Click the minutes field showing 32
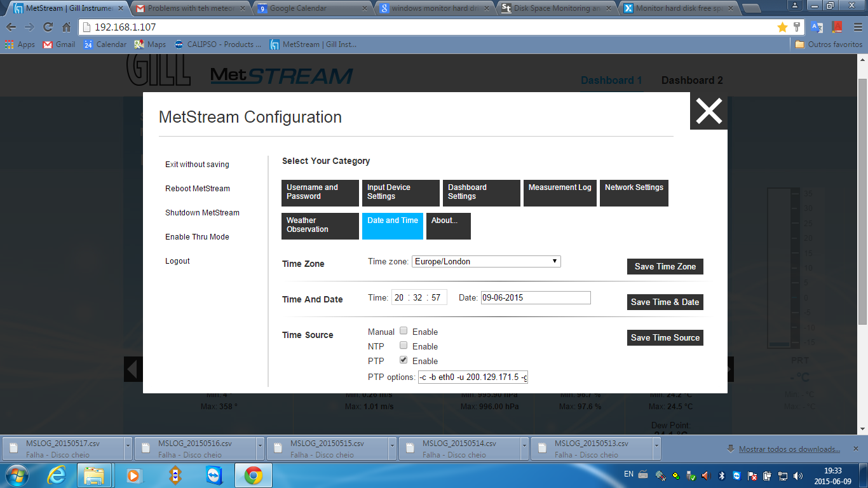The image size is (868, 488). (x=417, y=297)
